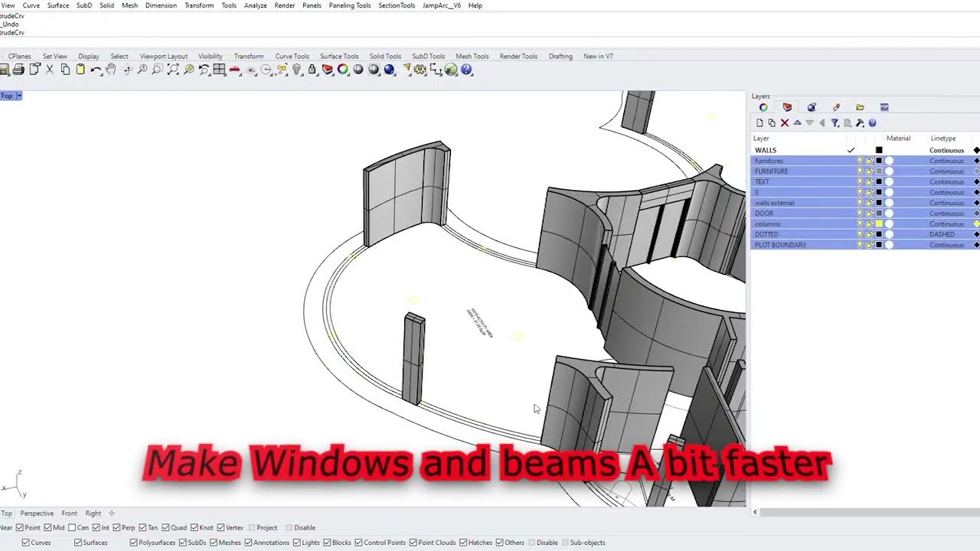Click the Zoom Window icon
The width and height of the screenshot is (980, 551).
(158, 69)
